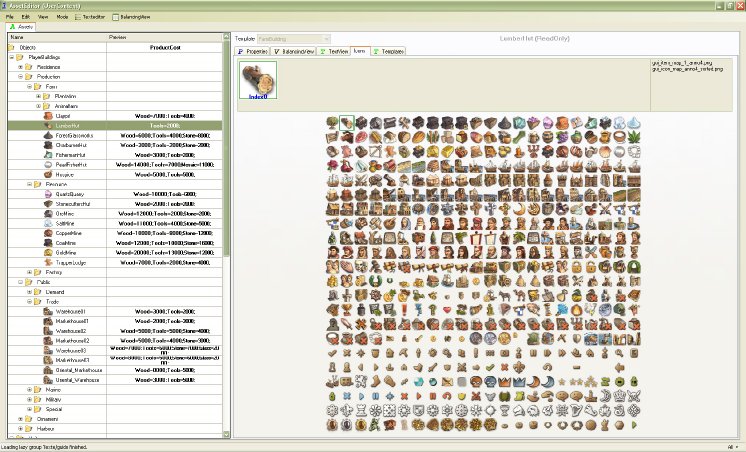746x452 pixels.
Task: Select the red heart icon
Action: pos(447,310)
